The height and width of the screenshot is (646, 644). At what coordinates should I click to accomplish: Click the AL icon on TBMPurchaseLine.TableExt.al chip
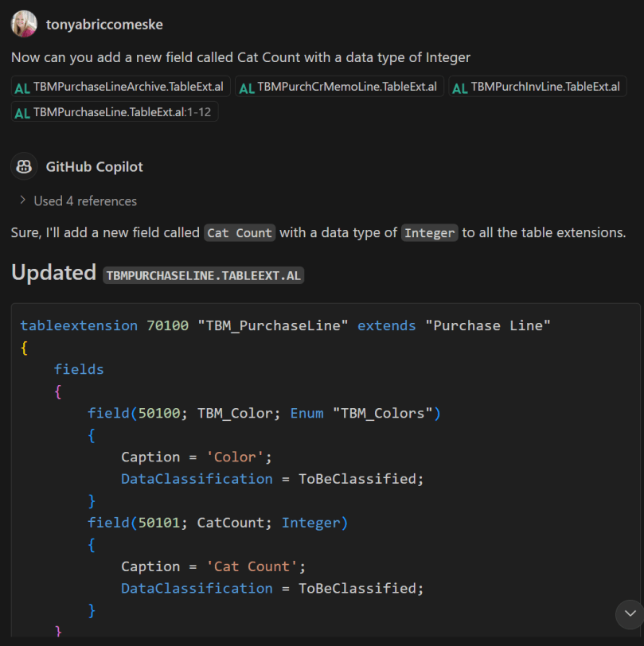(21, 112)
